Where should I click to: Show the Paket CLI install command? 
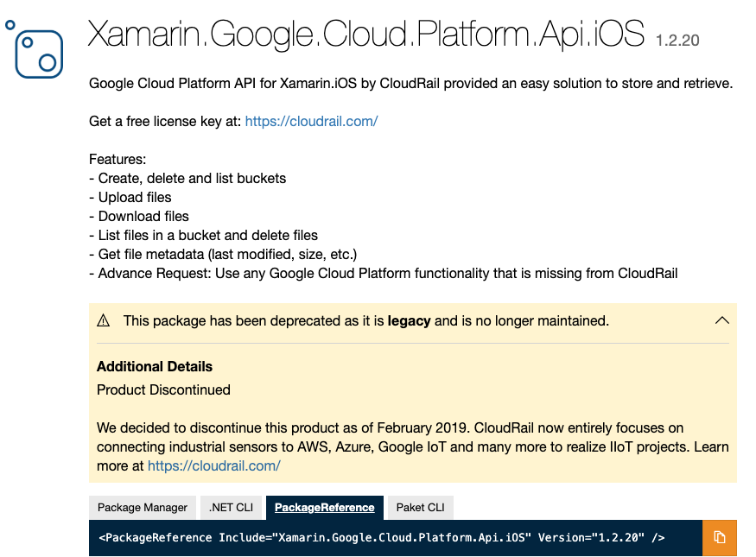tap(420, 508)
